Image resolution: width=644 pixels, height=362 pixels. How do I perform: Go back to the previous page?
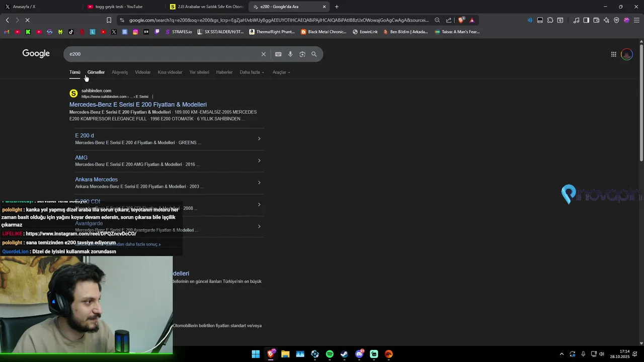[x=7, y=20]
